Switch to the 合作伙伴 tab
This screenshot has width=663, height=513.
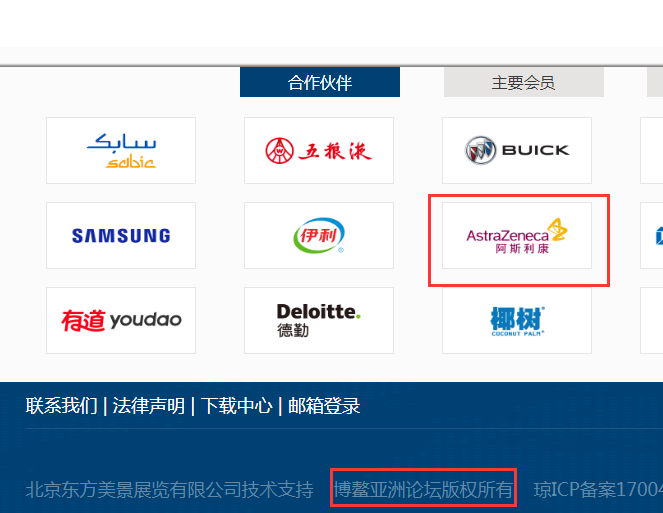click(x=320, y=82)
